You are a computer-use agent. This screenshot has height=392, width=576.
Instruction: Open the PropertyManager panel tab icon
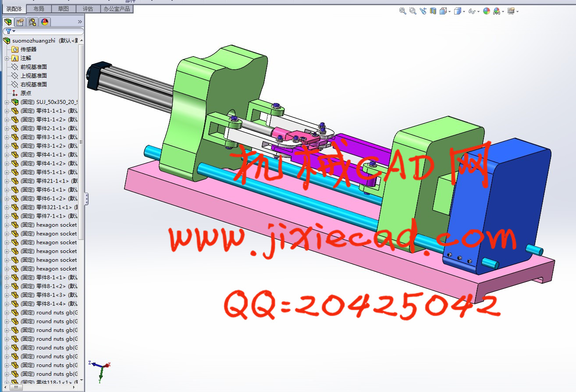[x=20, y=22]
